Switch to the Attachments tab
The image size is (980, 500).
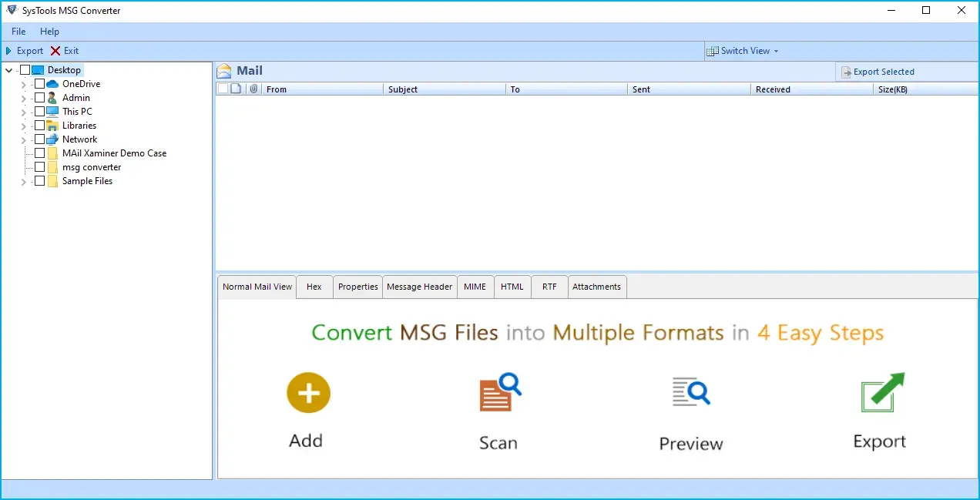click(596, 287)
